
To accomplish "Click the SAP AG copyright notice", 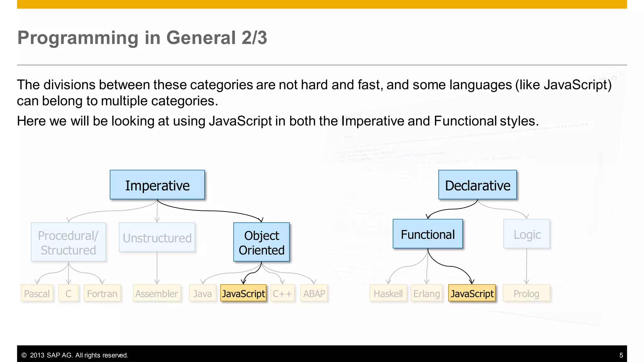I will (x=75, y=355).
